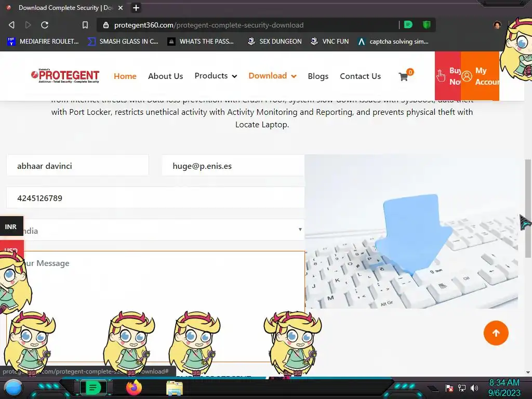Click the orange scroll-to-top arrow button

tap(496, 333)
